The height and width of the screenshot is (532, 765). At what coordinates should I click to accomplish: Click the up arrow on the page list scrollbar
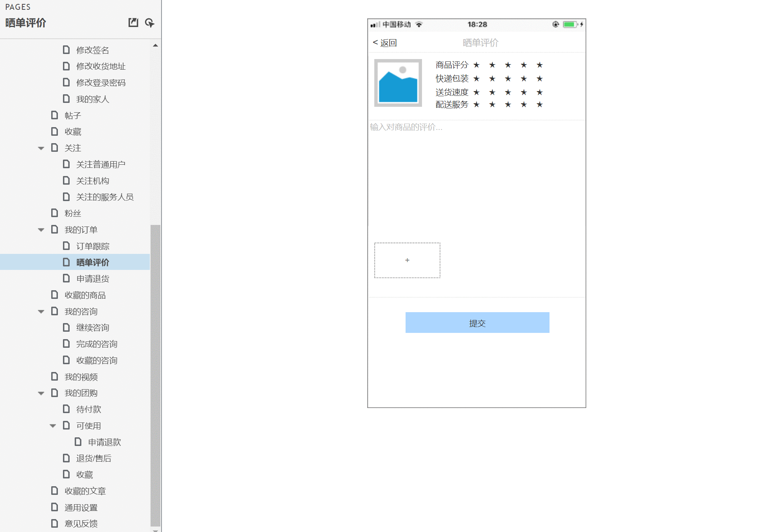[155, 45]
